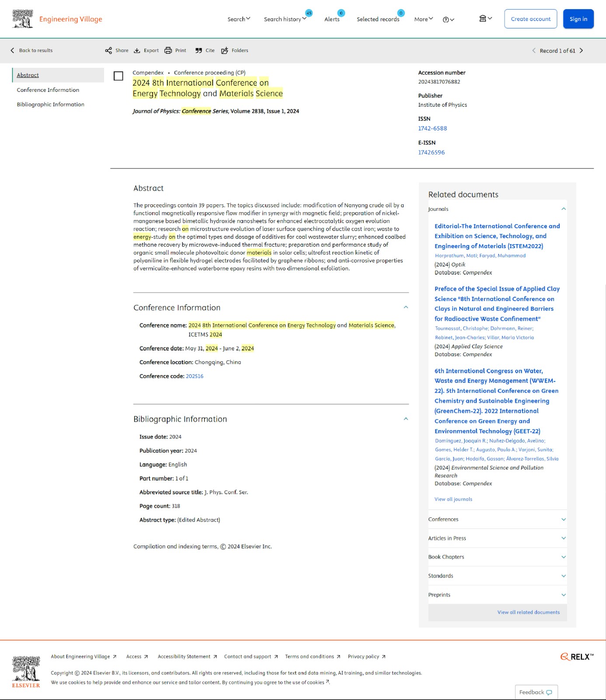Viewport: 606px width, 700px height.
Task: Click author Villar, Maria Victoria link
Action: click(510, 337)
